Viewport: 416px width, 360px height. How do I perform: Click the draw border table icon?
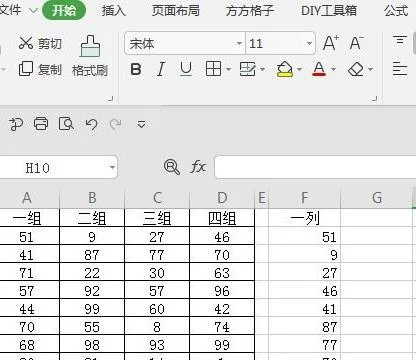point(248,69)
